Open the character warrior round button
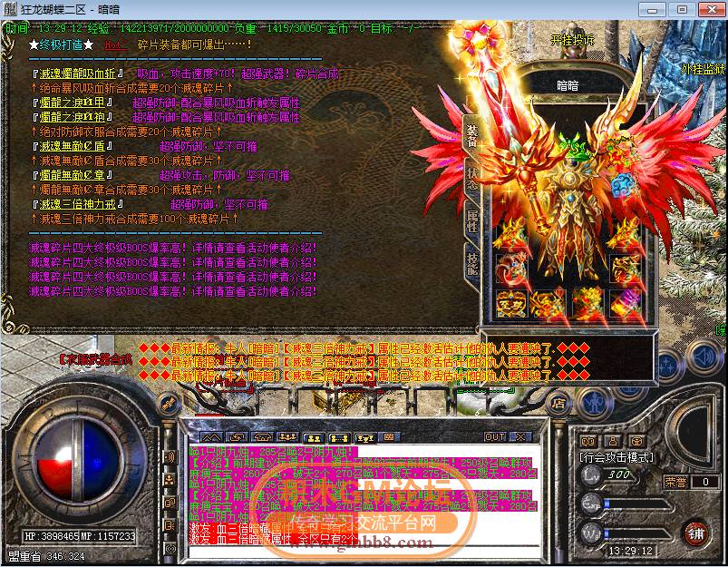 pyautogui.click(x=596, y=403)
